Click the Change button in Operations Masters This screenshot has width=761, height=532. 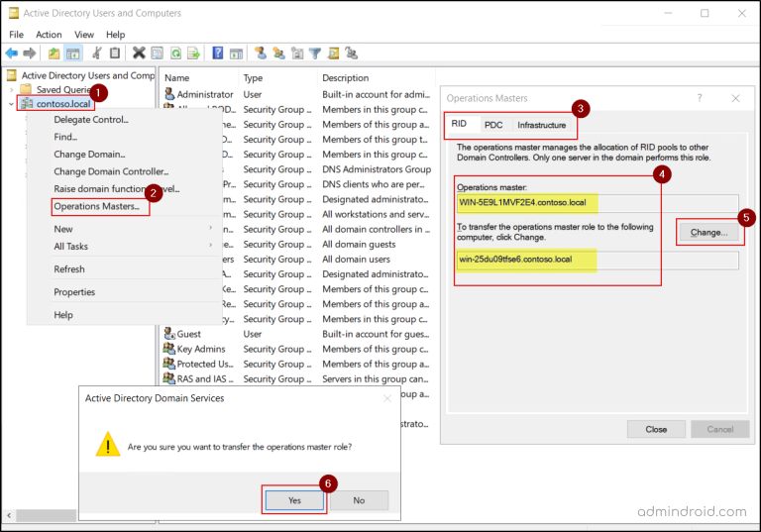point(709,233)
